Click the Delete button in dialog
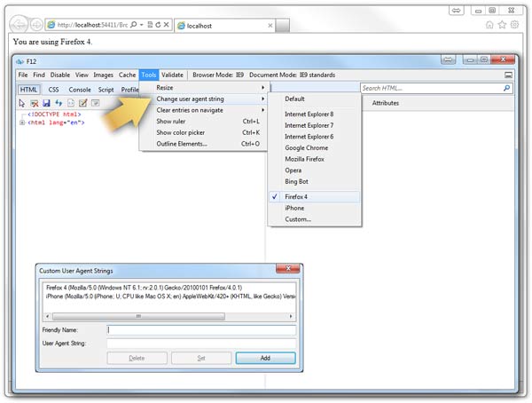The image size is (532, 403). [137, 358]
